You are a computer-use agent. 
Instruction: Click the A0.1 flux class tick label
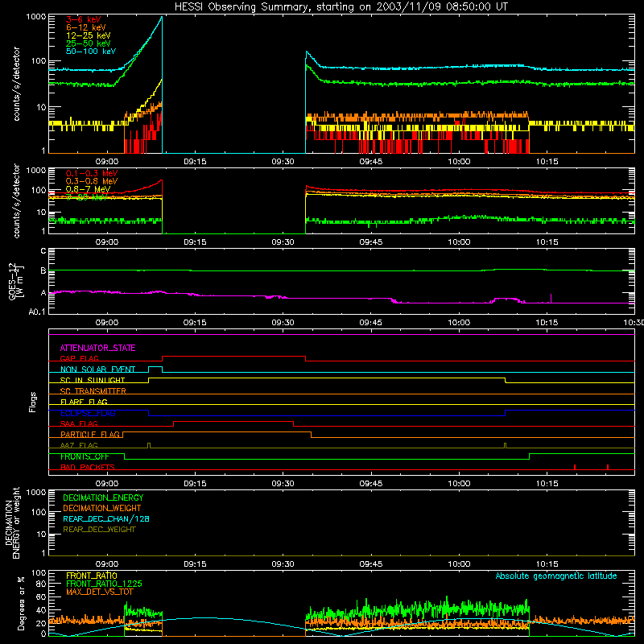coord(37,312)
